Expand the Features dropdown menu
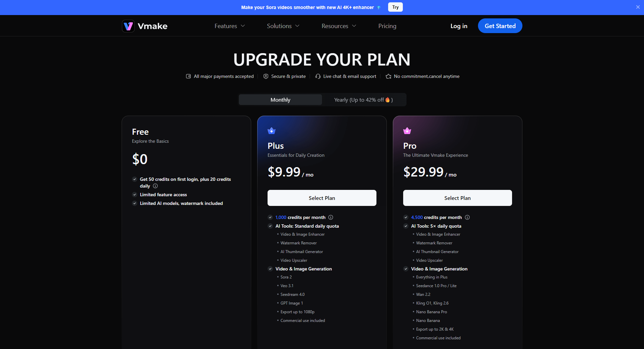644x349 pixels. tap(229, 26)
